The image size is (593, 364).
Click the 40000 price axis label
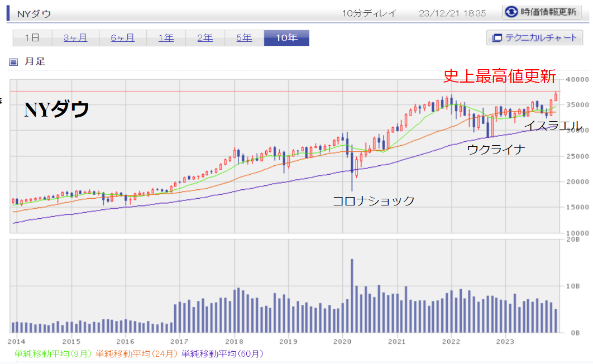pyautogui.click(x=577, y=79)
